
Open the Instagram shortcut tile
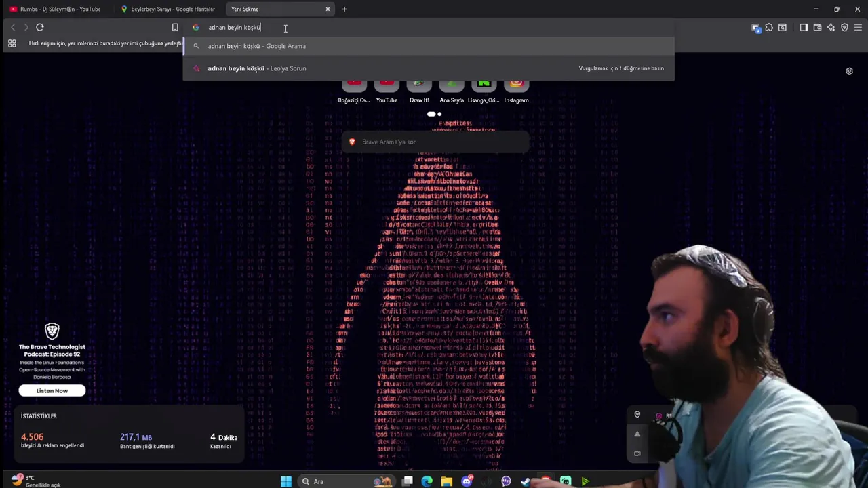click(x=516, y=91)
